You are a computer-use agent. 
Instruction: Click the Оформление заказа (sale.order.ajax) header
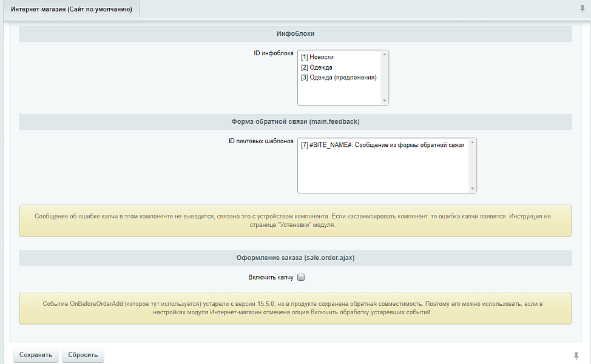point(295,258)
